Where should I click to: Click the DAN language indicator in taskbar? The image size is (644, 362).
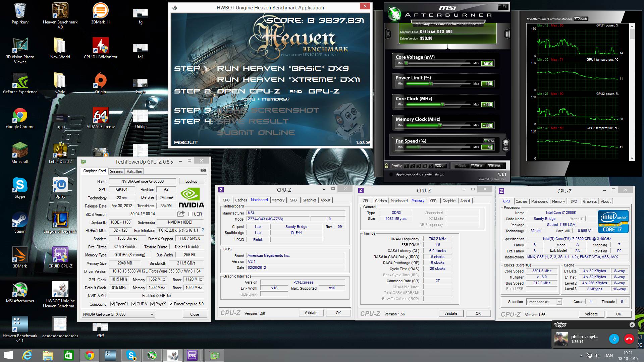(608, 356)
